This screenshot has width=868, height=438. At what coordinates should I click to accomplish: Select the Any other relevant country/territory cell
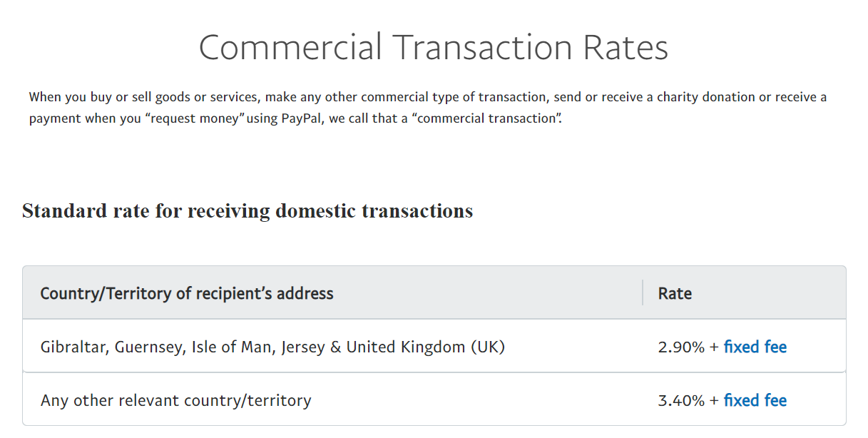tap(175, 401)
